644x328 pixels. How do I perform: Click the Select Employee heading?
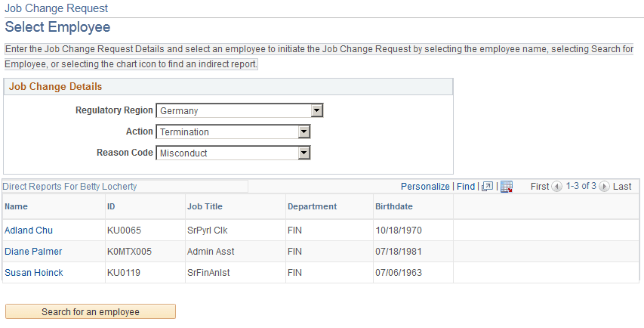tap(57, 27)
